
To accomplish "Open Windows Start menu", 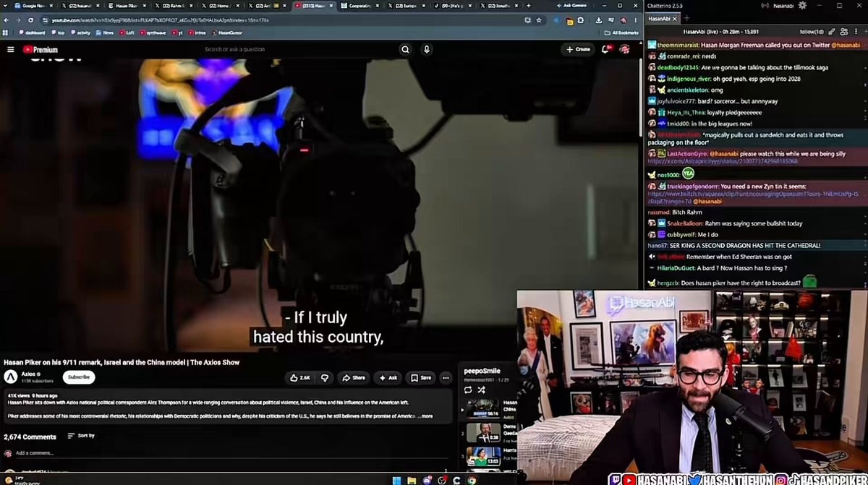I will point(396,480).
